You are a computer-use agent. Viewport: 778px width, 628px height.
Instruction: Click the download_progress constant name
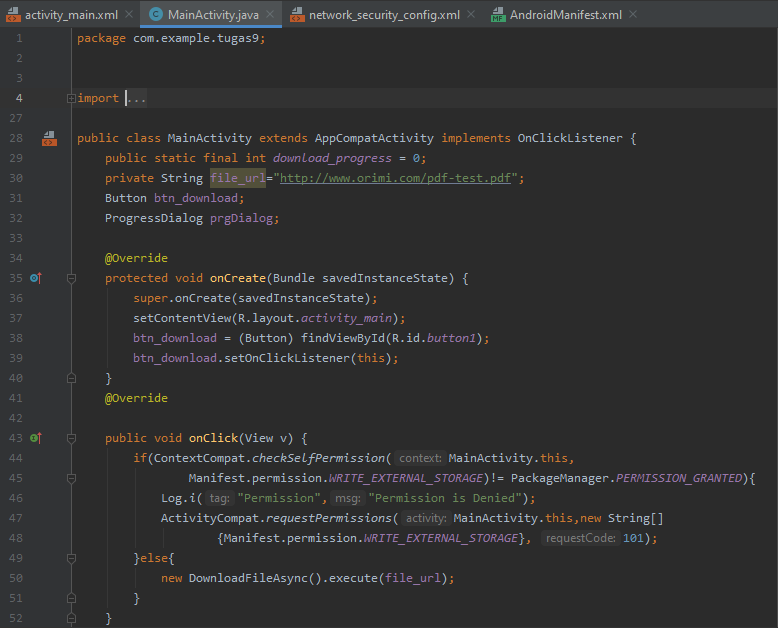coord(332,158)
